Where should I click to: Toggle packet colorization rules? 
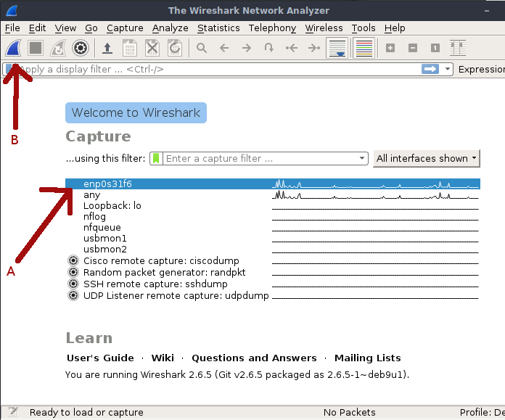tap(364, 49)
